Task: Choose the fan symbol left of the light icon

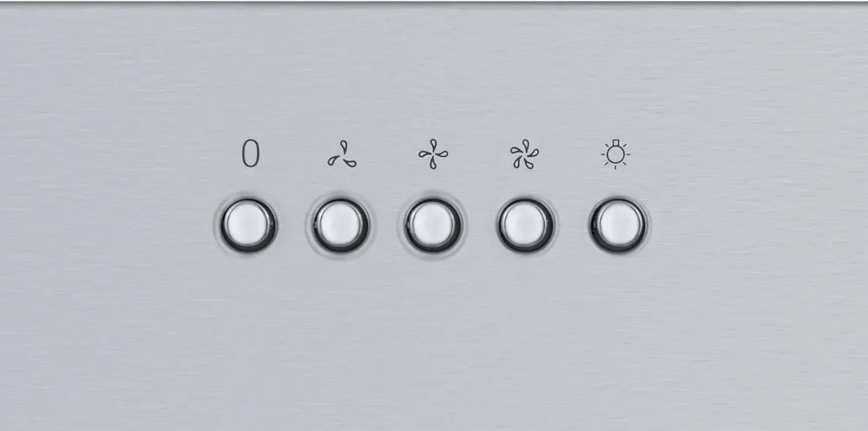Action: click(524, 153)
